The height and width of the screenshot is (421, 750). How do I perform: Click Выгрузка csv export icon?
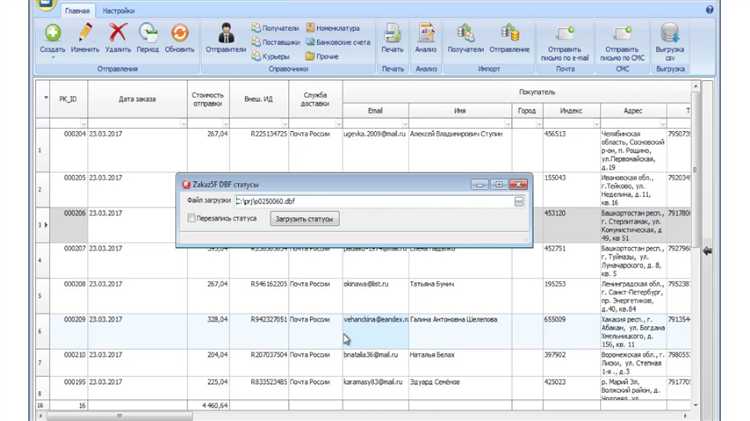[x=670, y=35]
